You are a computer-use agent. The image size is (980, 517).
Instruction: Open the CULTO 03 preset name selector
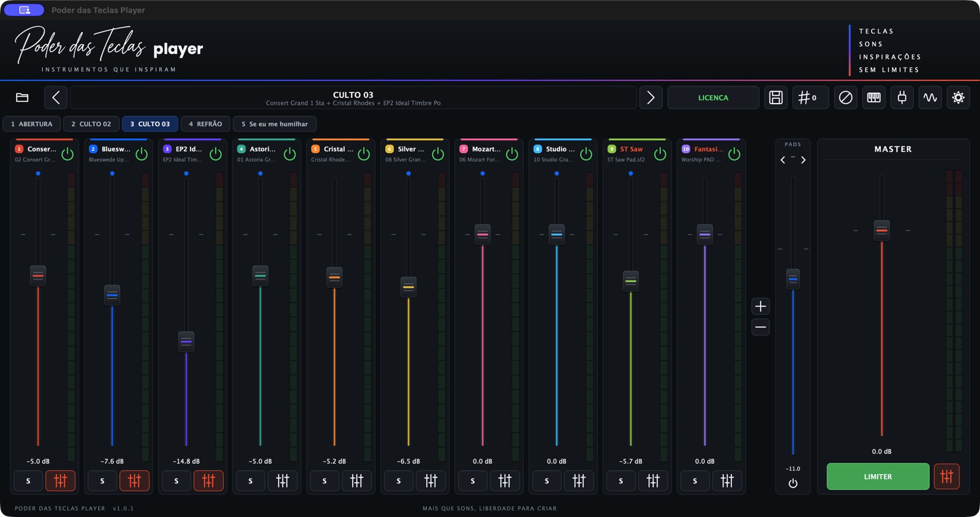353,97
